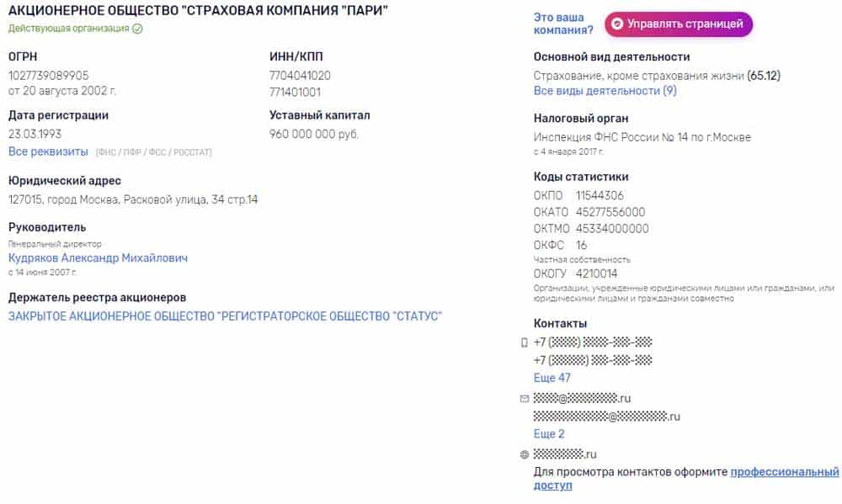
Task: Open the Все реквизиты link
Action: 48,151
